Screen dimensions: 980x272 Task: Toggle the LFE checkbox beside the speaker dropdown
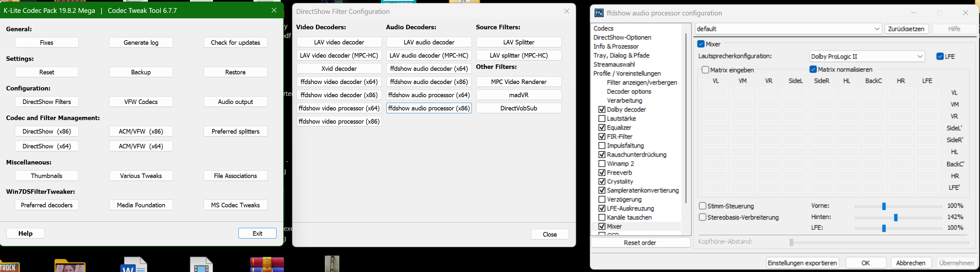(x=940, y=57)
